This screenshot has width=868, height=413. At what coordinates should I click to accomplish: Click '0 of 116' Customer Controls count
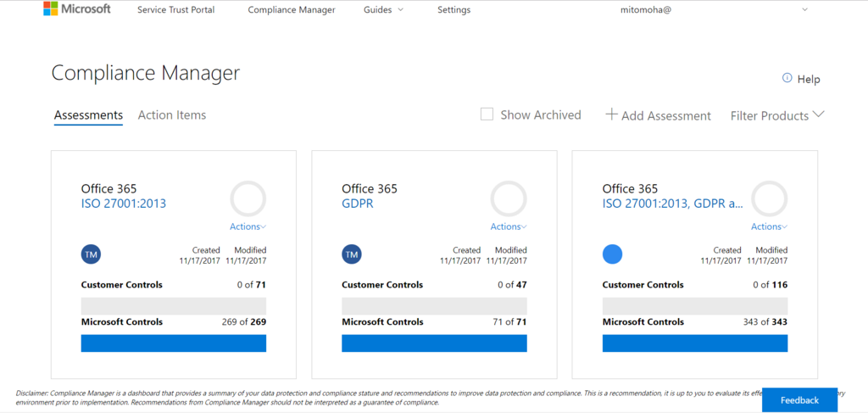(770, 285)
